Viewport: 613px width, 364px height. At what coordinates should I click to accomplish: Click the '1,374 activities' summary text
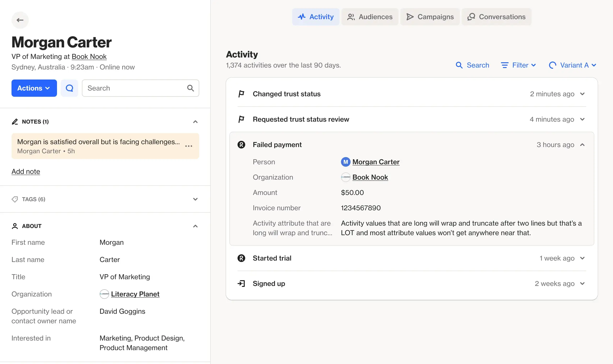pos(283,65)
